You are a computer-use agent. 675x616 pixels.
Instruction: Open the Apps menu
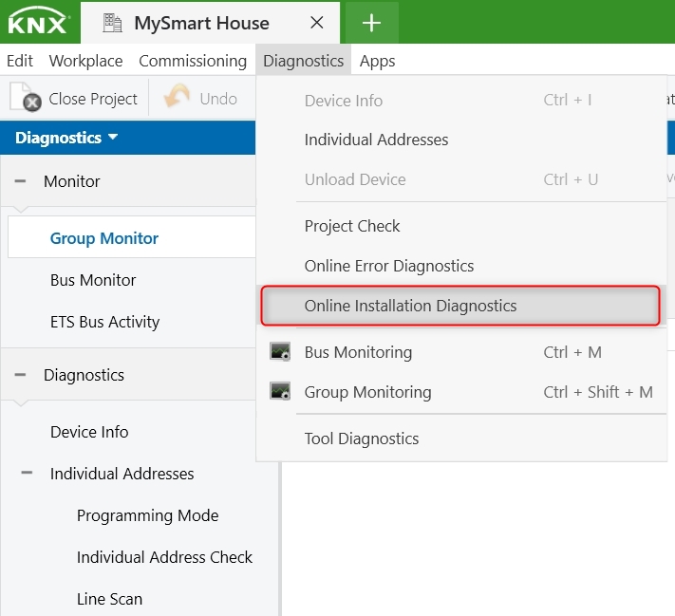pos(378,61)
